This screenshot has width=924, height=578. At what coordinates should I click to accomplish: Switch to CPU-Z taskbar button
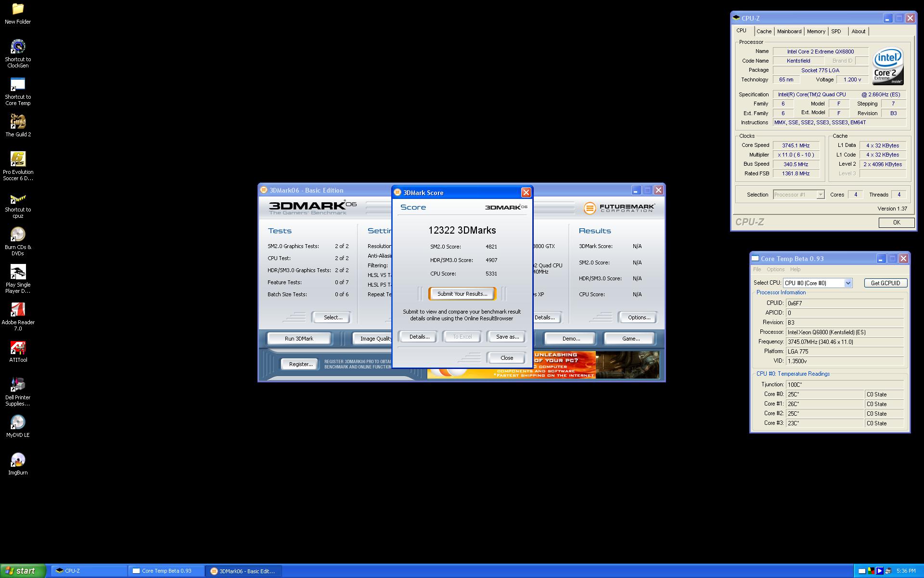[x=89, y=571]
